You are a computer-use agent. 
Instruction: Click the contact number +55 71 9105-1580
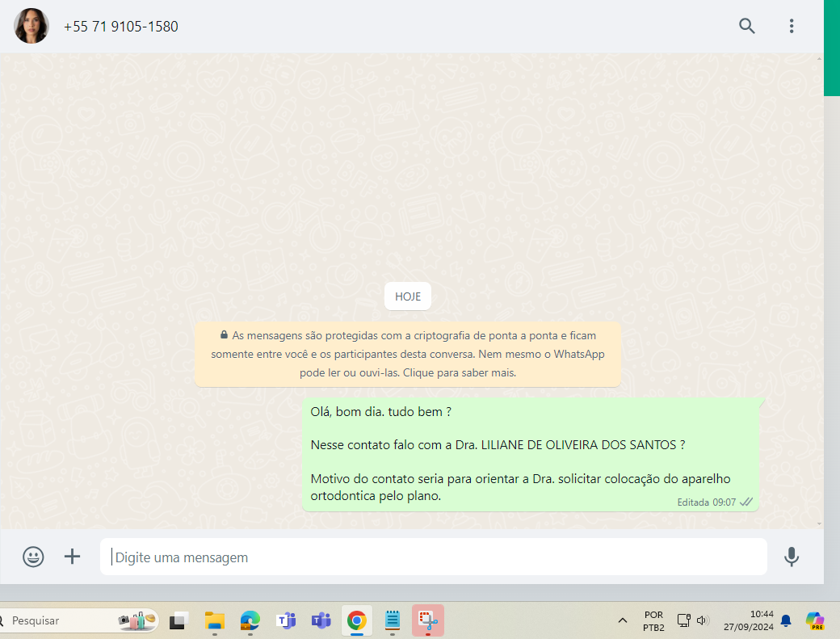(x=120, y=26)
